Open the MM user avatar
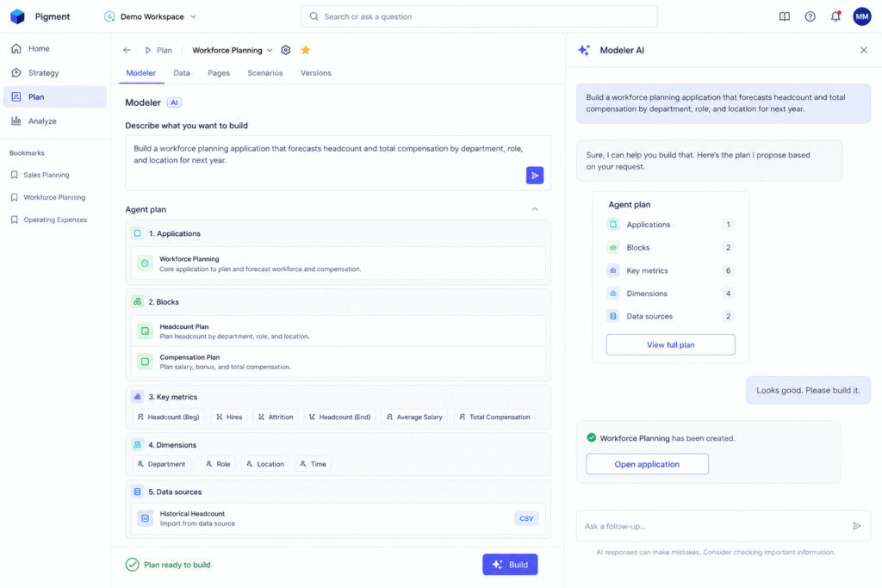The image size is (882, 588). [x=861, y=16]
